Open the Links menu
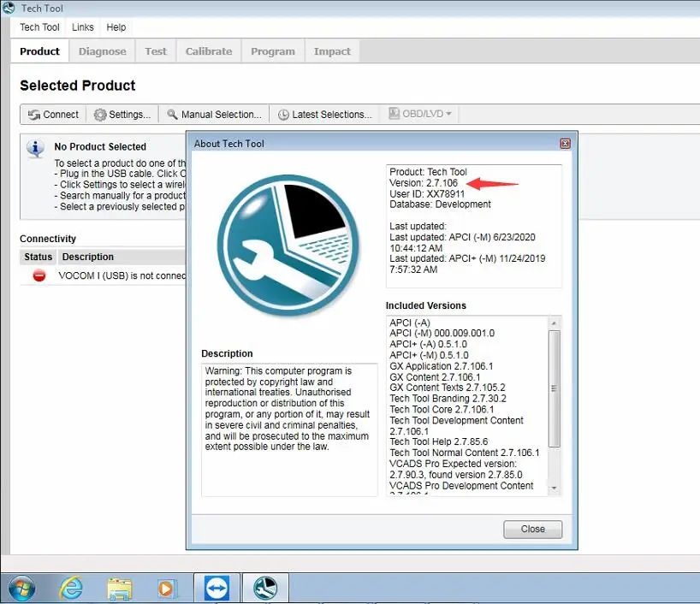 click(83, 27)
